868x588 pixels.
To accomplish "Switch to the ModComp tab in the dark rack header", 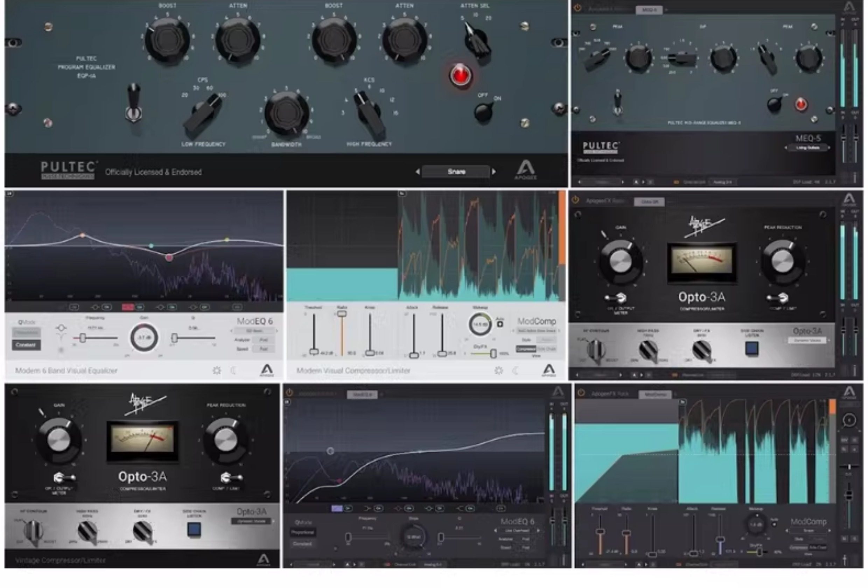I will coord(655,394).
